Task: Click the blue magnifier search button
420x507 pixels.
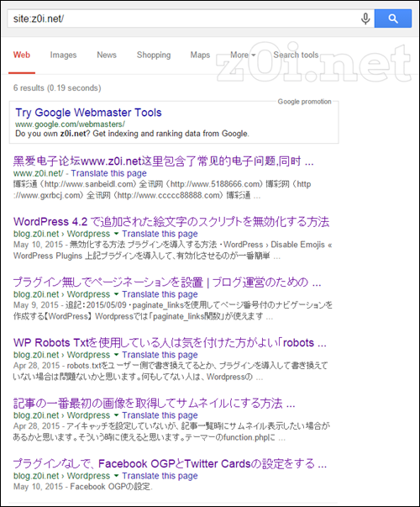Action: pyautogui.click(x=393, y=18)
